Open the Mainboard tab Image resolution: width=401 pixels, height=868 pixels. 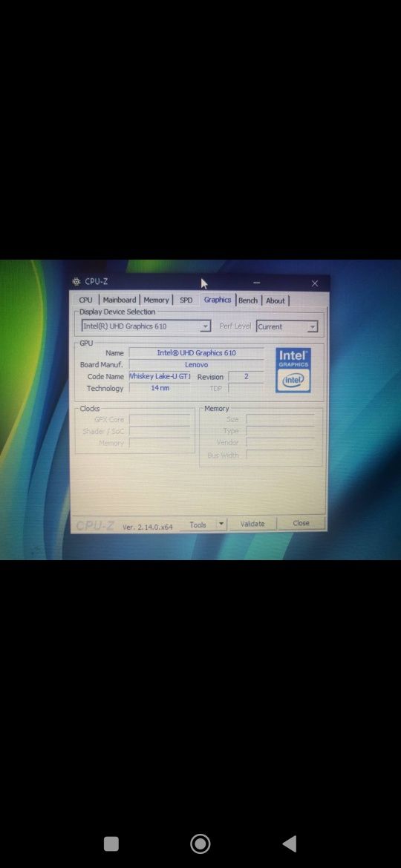pos(119,300)
